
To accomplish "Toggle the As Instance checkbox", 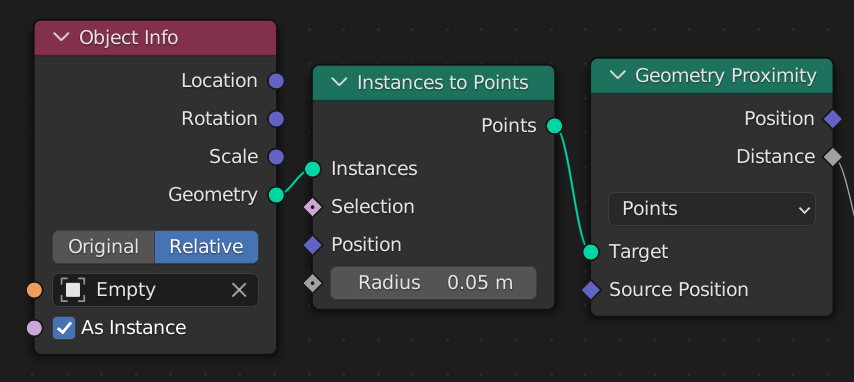I will click(x=64, y=328).
